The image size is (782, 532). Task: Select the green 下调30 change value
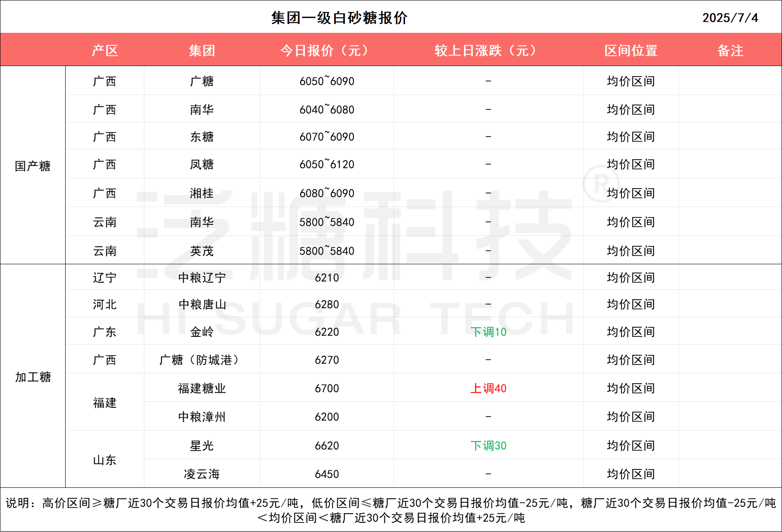488,446
